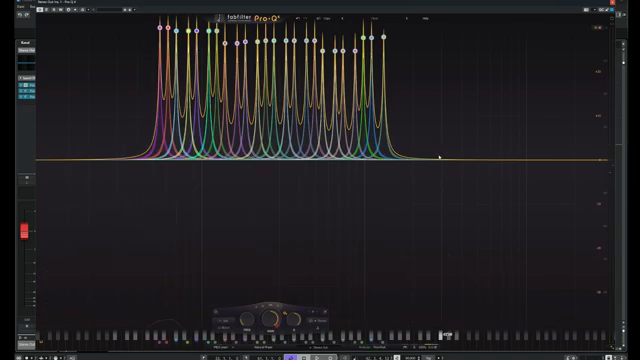640x360 pixels.
Task: Open the Stereo Out channel mode menu
Action: 319,347
